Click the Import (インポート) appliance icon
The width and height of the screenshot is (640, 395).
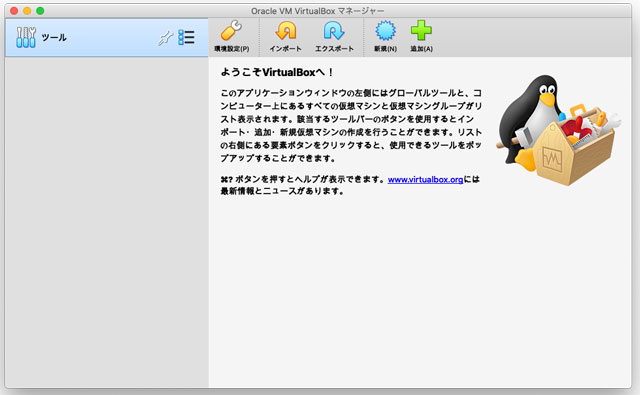point(285,31)
